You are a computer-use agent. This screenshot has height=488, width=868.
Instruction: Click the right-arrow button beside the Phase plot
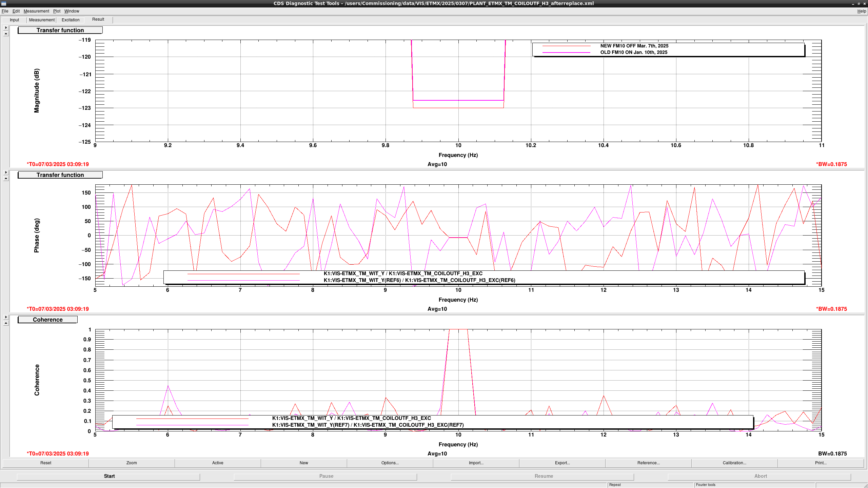(6, 172)
